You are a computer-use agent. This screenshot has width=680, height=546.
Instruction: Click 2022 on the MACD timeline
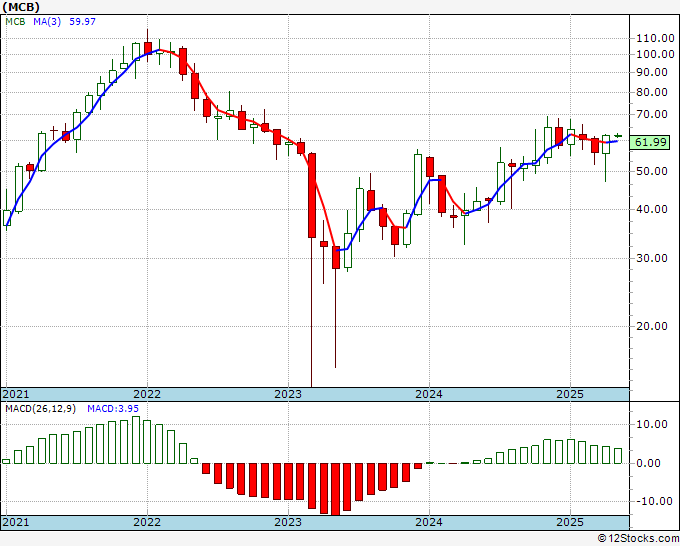click(x=147, y=522)
